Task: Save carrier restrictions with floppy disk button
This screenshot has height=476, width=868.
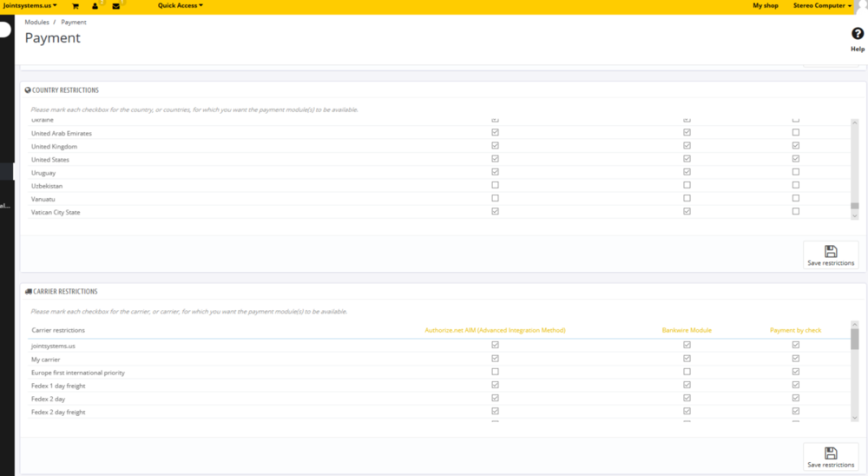Action: point(830,457)
